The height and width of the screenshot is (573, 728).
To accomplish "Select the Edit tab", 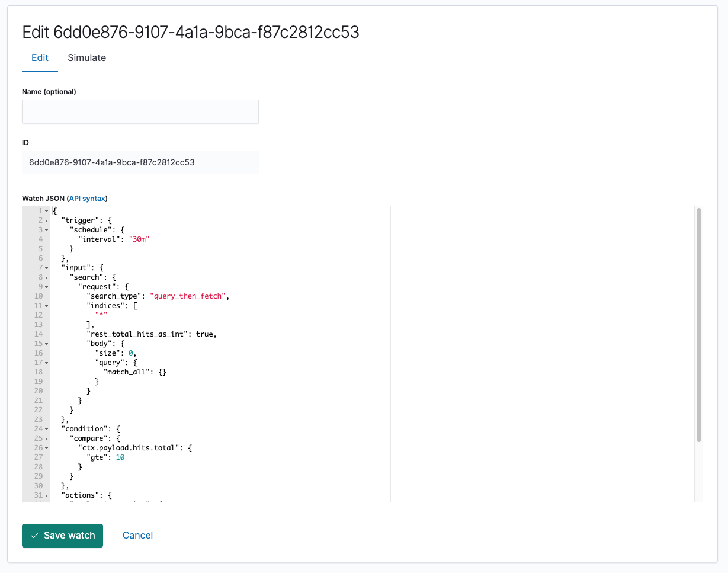I will pyautogui.click(x=40, y=58).
